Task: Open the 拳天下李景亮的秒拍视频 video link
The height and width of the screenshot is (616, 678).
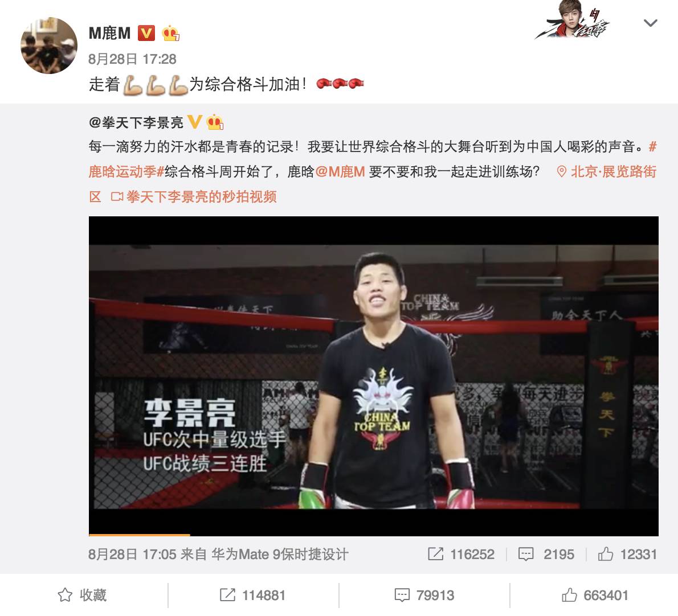Action: (x=194, y=197)
